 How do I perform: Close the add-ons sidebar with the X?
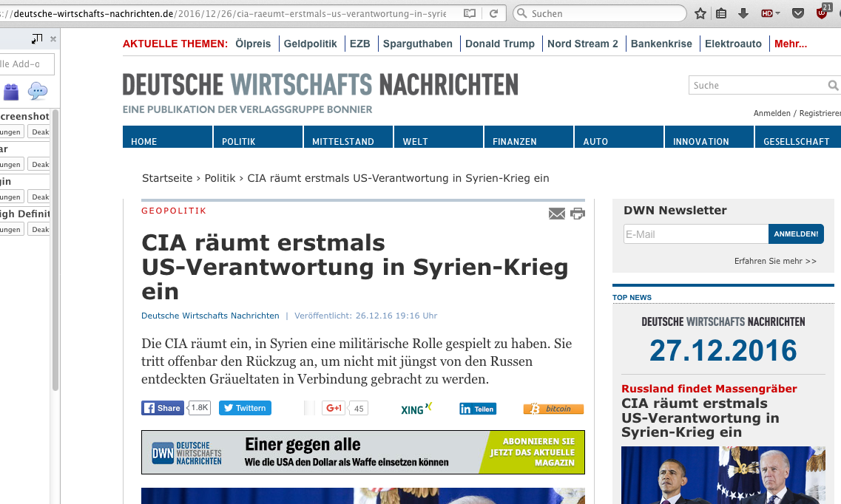click(53, 38)
